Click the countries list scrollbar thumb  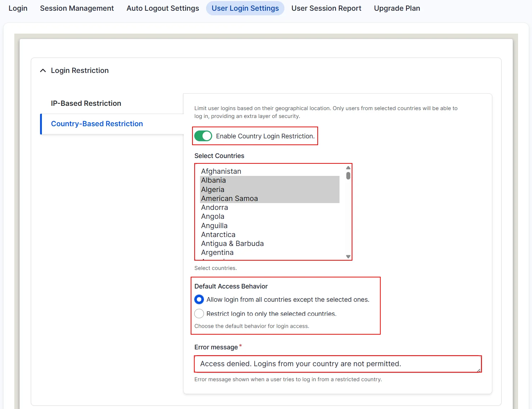348,176
